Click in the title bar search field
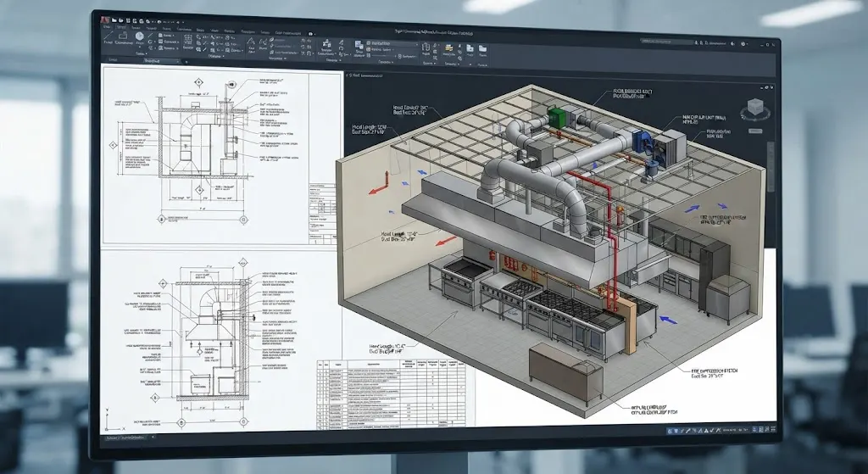868x474 pixels. (x=666, y=42)
